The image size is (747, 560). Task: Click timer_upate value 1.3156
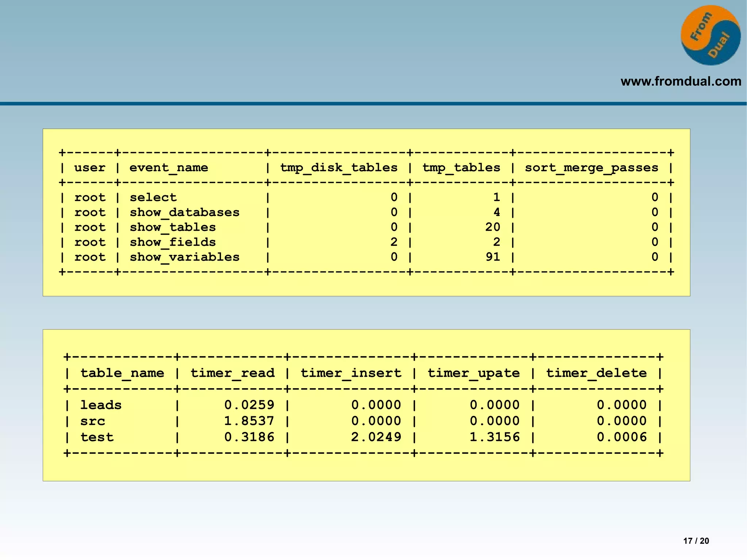point(495,437)
